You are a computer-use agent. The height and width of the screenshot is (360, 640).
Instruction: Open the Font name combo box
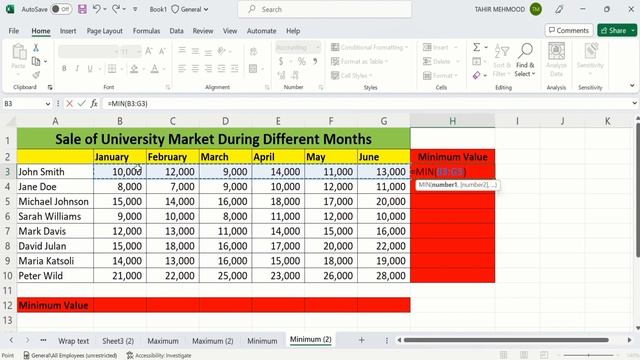(x=88, y=51)
